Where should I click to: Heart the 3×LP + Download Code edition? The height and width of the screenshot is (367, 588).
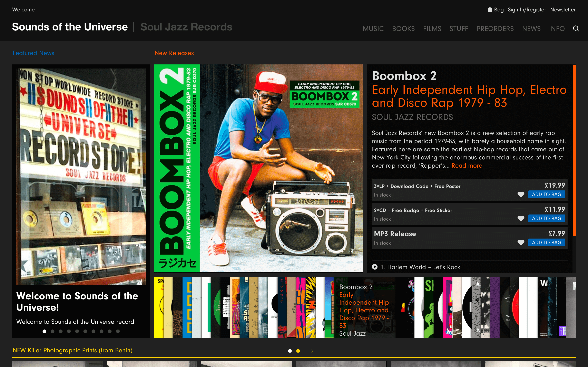pyautogui.click(x=521, y=194)
